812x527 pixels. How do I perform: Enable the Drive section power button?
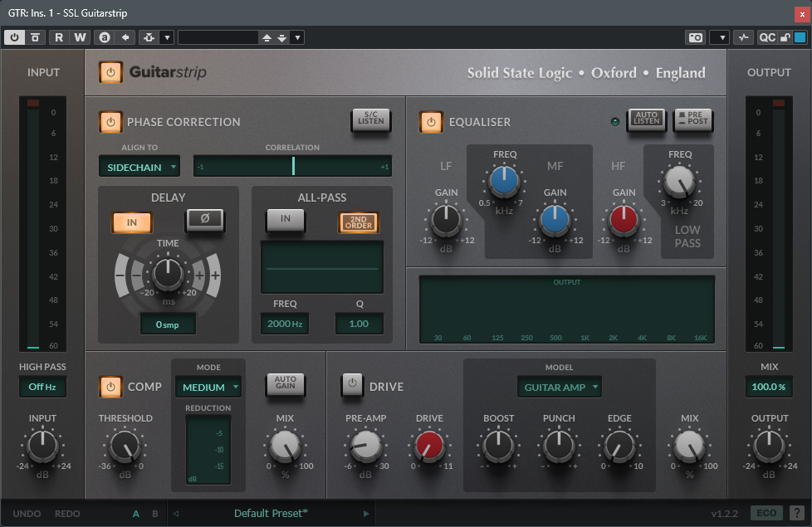coord(353,385)
